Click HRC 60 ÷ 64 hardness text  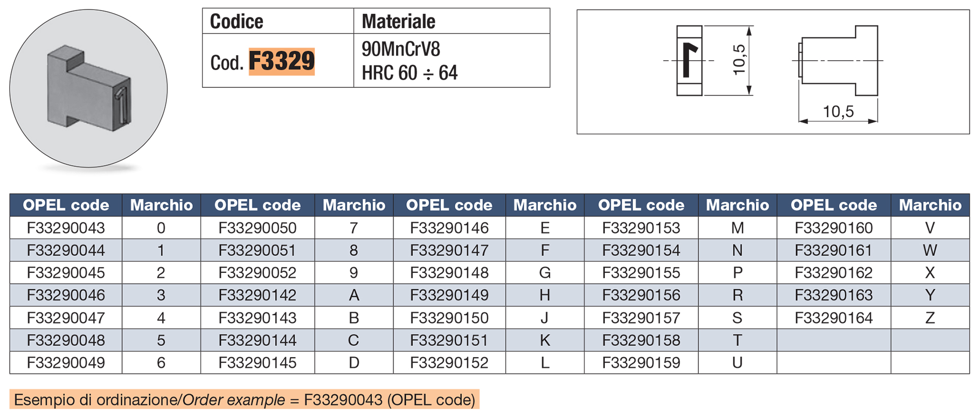click(410, 73)
